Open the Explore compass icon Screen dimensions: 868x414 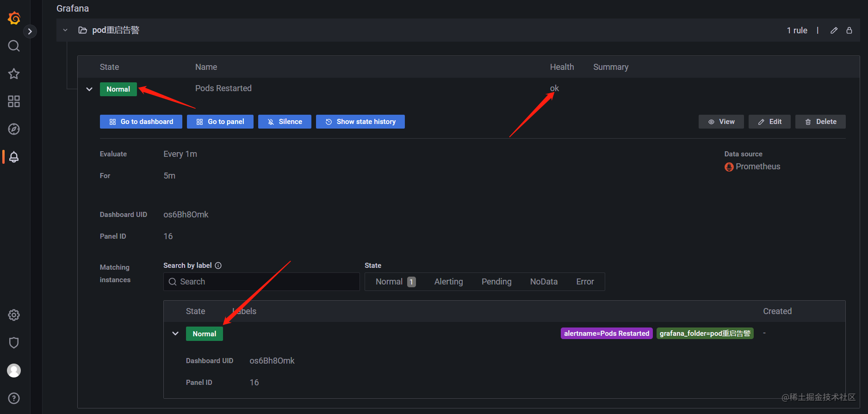tap(14, 129)
